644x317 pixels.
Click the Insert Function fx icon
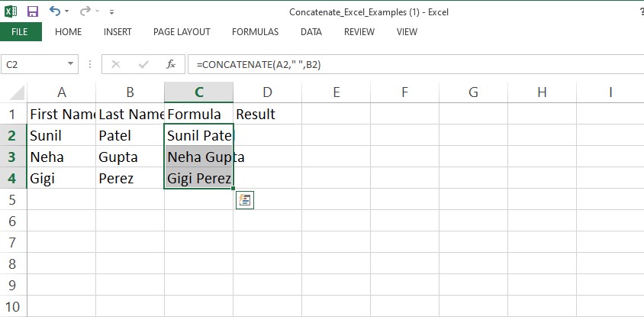[x=172, y=65]
